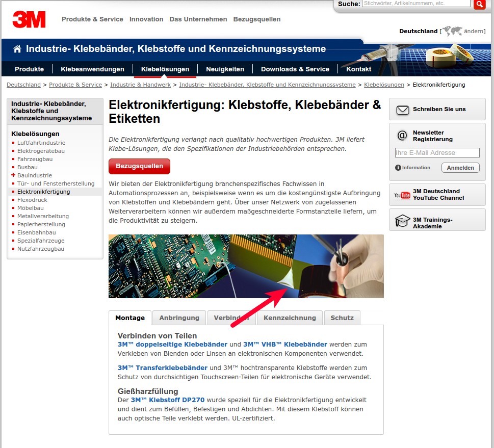Click the Suche search text field

[416, 4]
